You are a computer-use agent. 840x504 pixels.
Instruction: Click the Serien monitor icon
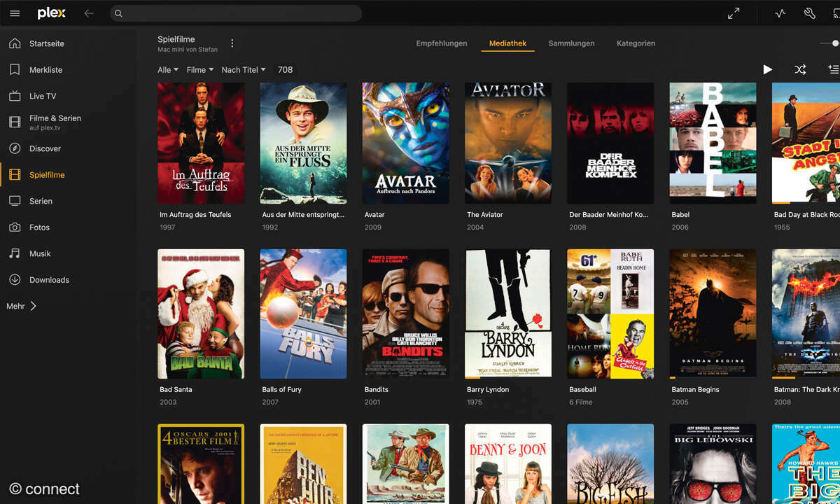[15, 201]
